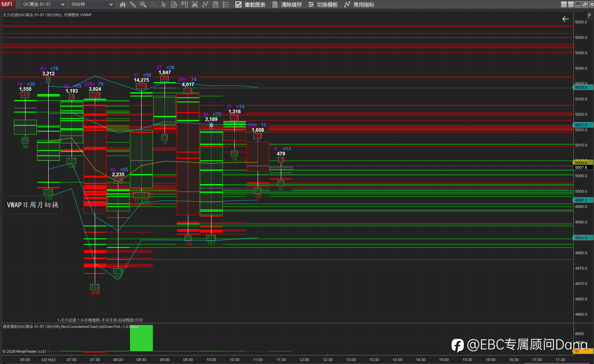Click the zoom in magnifier
The image size is (594, 364).
tap(143, 4)
